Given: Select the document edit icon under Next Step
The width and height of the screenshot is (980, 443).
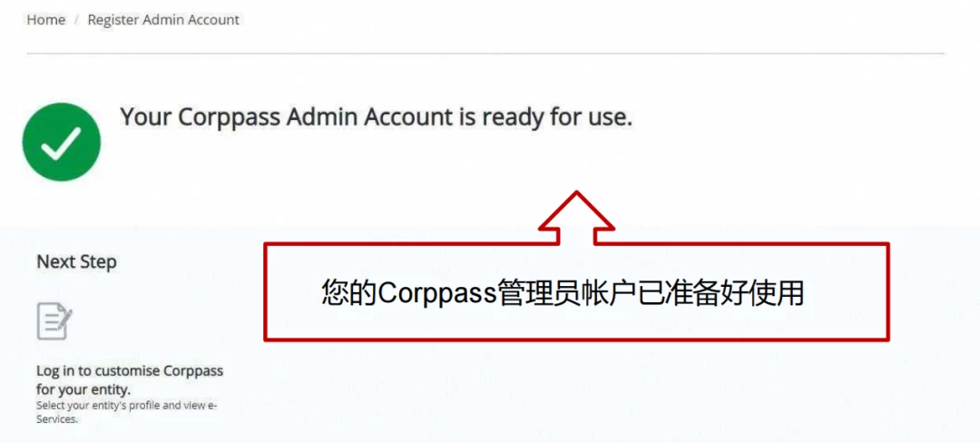Looking at the screenshot, I should pos(54,321).
